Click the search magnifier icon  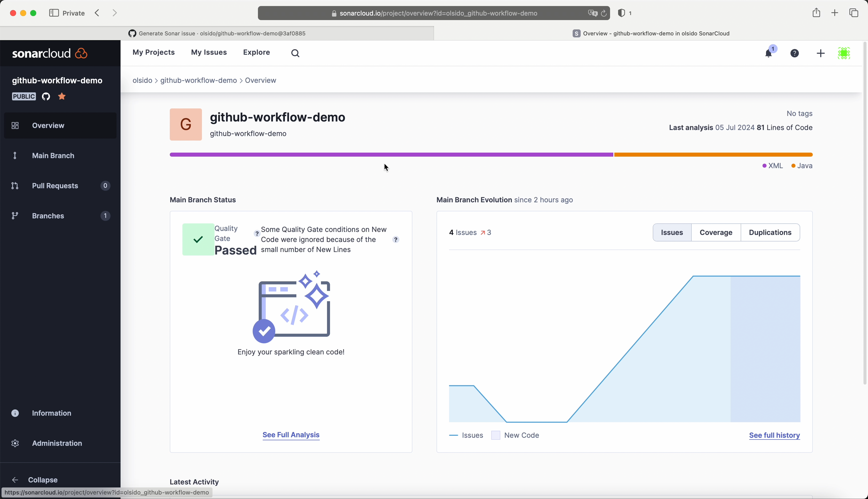point(295,53)
